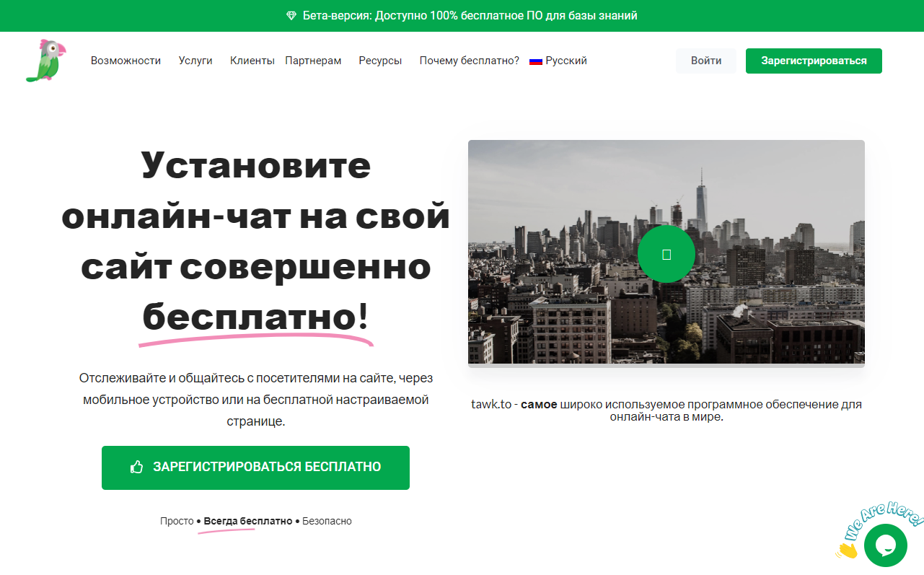This screenshot has width=924, height=575.
Task: Open the live chat bubble widget
Action: pyautogui.click(x=886, y=545)
